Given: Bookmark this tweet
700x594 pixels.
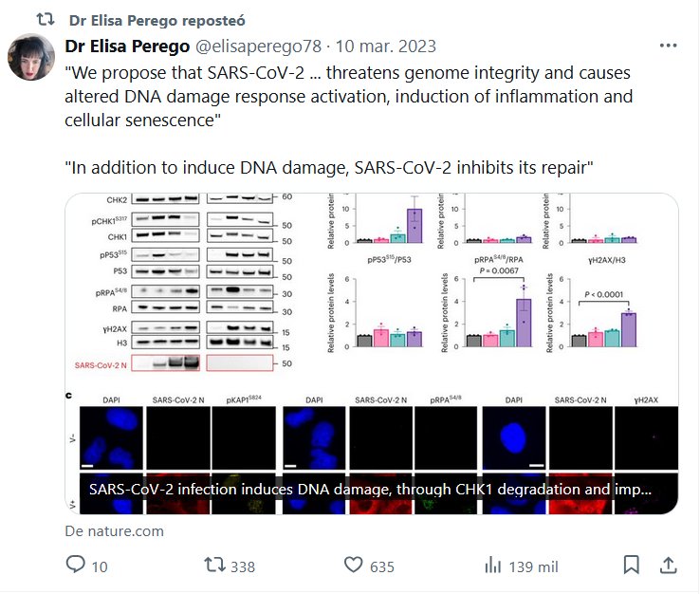Looking at the screenshot, I should pos(632,566).
